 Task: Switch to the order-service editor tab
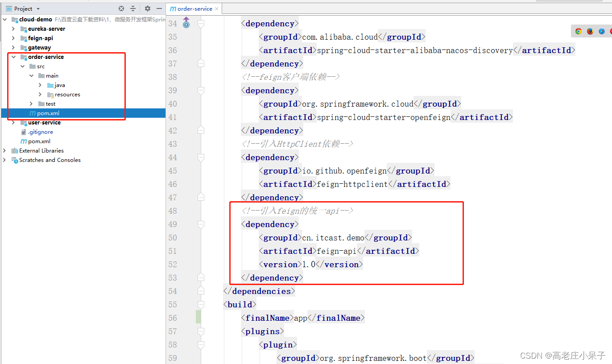[x=194, y=8]
